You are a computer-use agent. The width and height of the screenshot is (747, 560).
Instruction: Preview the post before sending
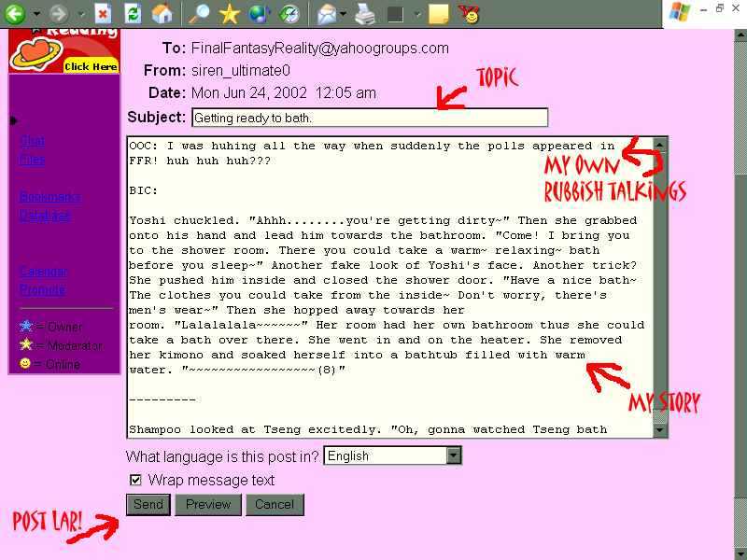(x=207, y=504)
